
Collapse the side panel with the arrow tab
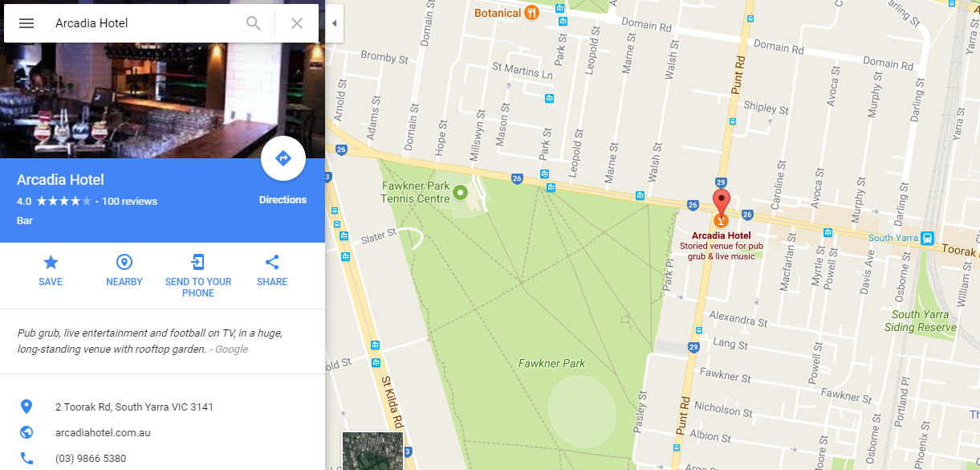pos(334,23)
